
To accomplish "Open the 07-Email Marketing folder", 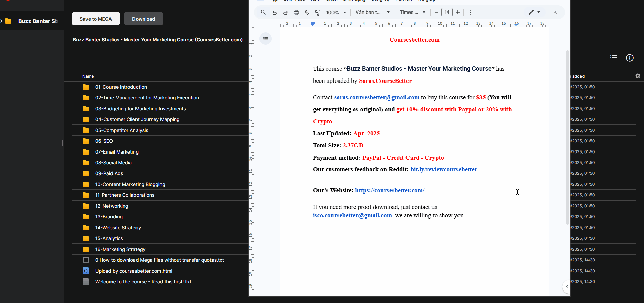I will 160,152.
